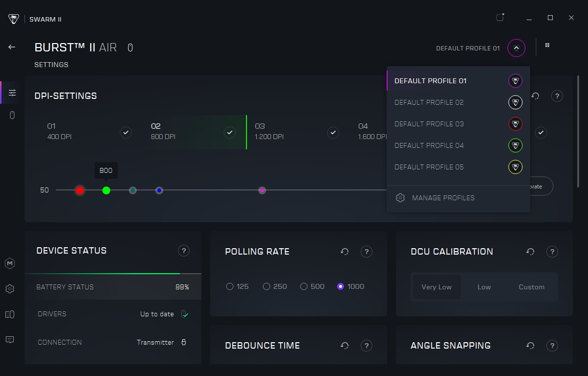
Task: Click the notification icon in title bar
Action: [x=500, y=18]
